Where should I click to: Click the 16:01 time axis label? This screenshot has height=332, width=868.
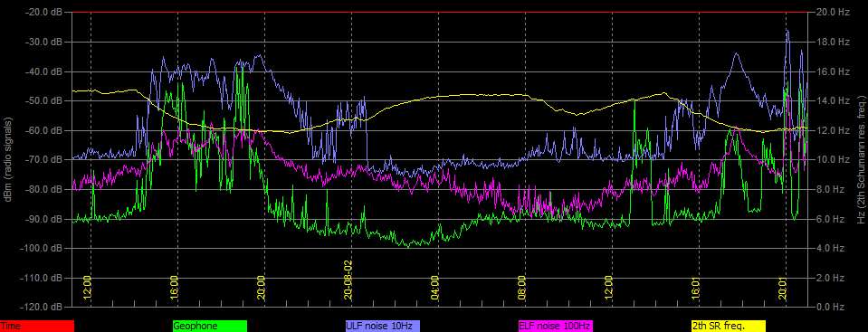[x=695, y=287]
